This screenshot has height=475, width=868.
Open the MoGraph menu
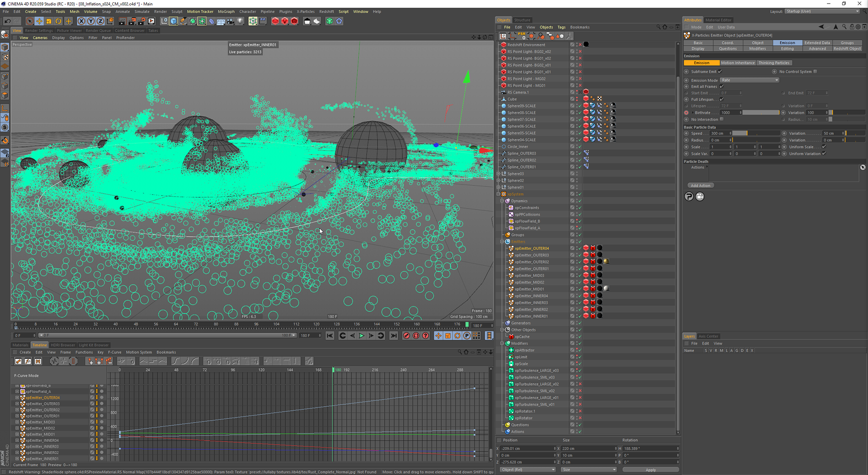tap(226, 12)
